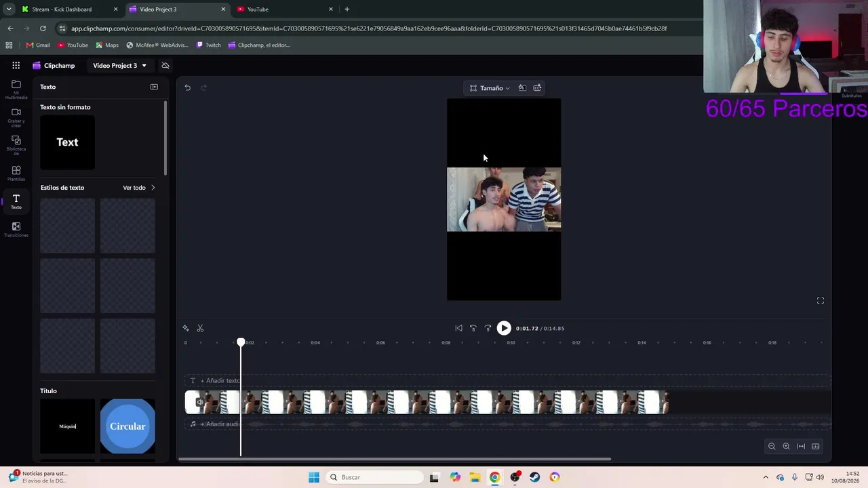This screenshot has height=488, width=868.
Task: Select the Circular title style
Action: [x=127, y=426]
